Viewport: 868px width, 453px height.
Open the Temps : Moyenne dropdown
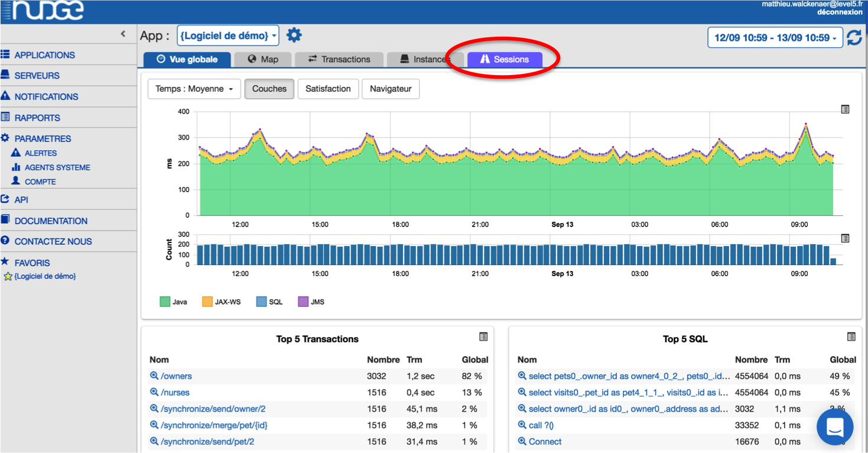point(194,89)
